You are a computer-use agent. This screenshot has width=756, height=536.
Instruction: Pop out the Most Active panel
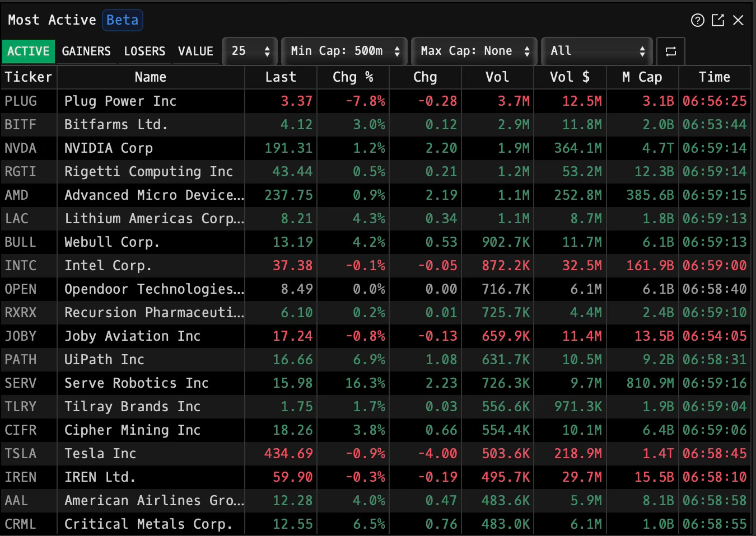[x=717, y=21]
